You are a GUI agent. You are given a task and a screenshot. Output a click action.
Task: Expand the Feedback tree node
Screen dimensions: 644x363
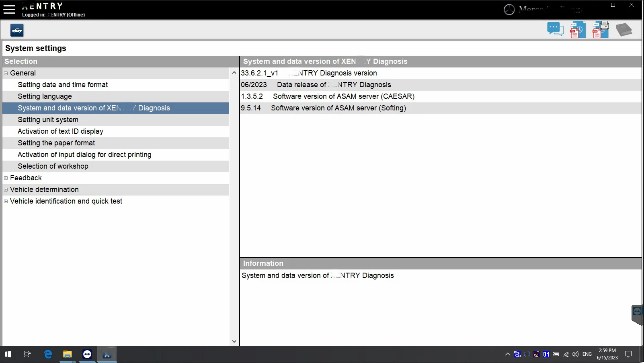(6, 178)
